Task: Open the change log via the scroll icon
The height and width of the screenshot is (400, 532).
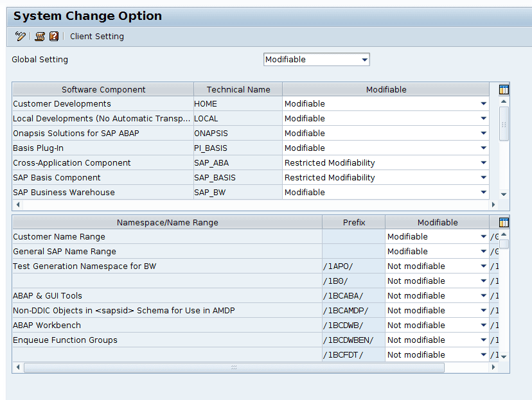Action: (39, 37)
